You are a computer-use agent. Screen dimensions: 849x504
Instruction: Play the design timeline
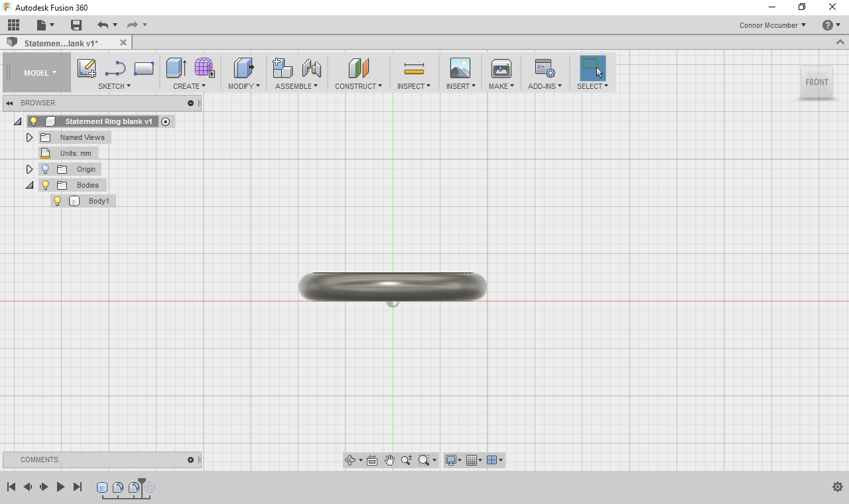click(x=60, y=487)
